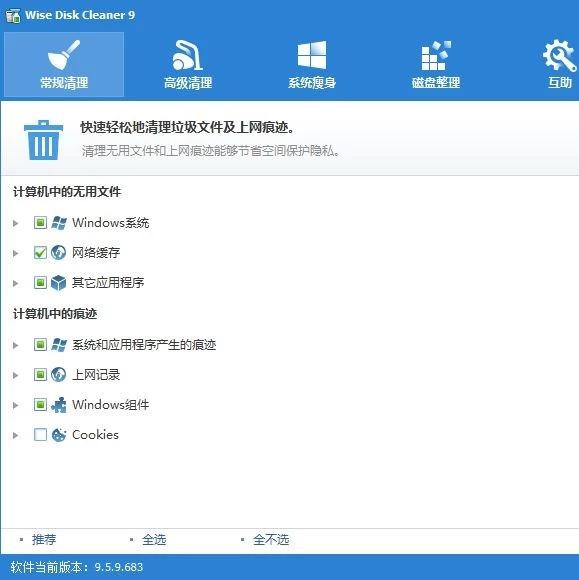This screenshot has height=580, width=579.
Task: Click the large blue trash can icon
Action: pyautogui.click(x=44, y=140)
